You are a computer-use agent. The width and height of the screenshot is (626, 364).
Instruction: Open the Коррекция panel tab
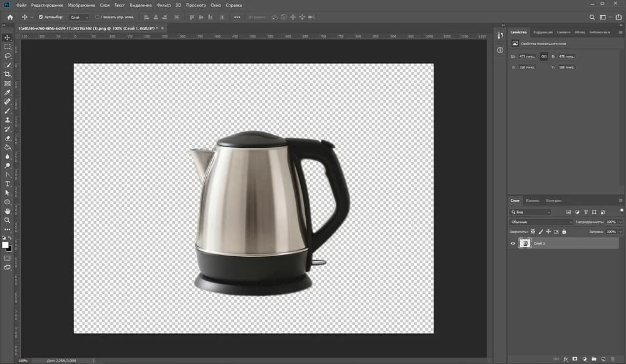click(x=543, y=32)
